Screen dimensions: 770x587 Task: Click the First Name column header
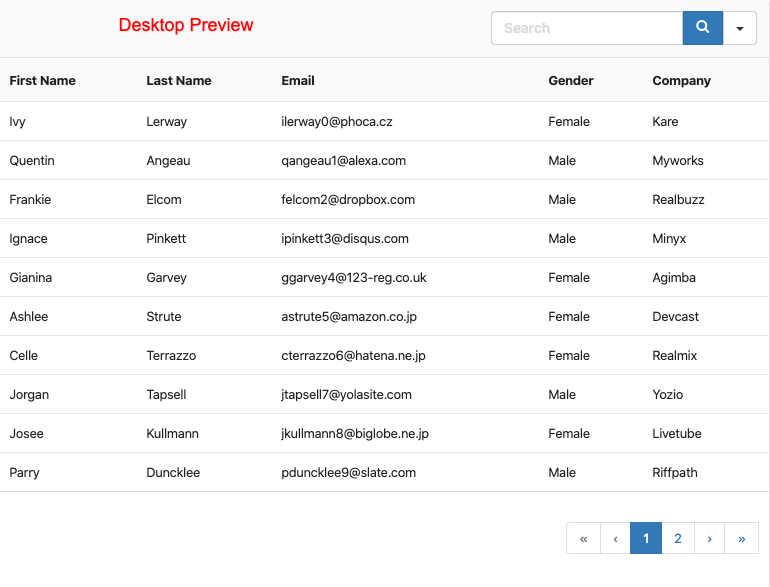[43, 81]
